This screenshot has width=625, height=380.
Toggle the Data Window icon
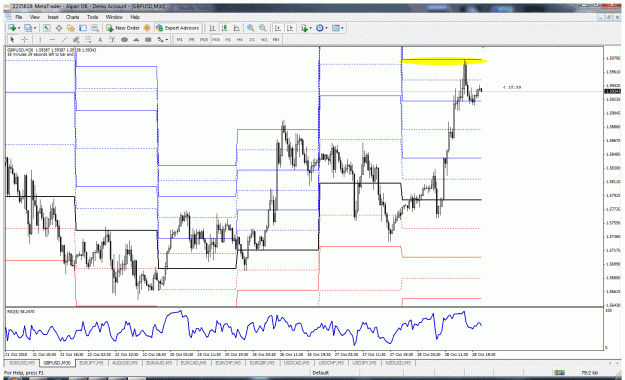[59, 28]
